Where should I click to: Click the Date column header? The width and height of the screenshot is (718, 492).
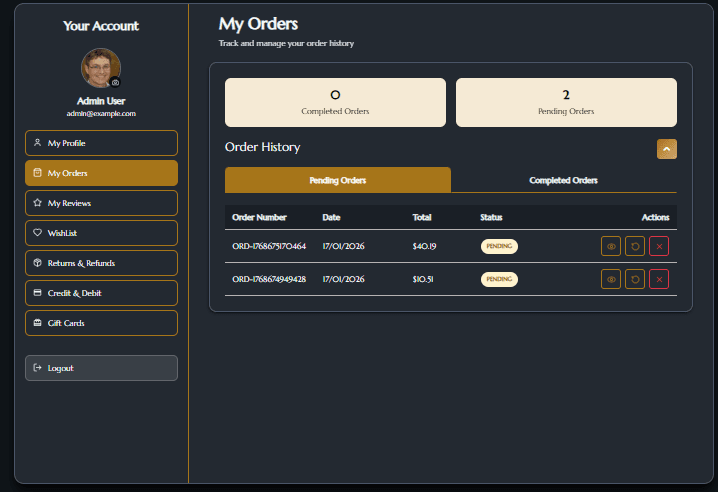coord(331,218)
